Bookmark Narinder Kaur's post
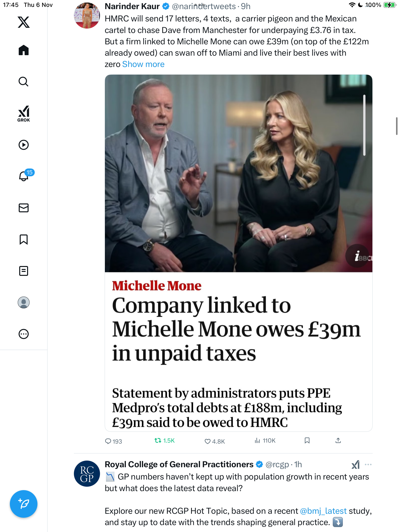 click(307, 441)
